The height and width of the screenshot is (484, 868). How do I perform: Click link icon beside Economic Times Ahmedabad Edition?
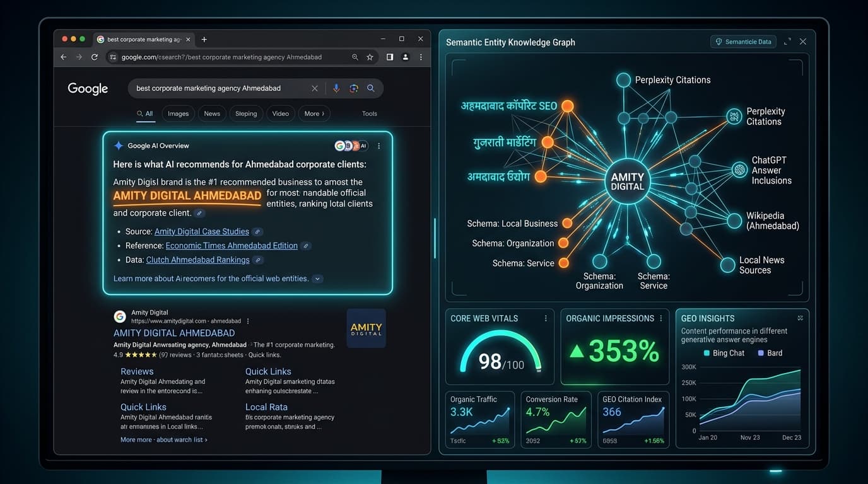306,246
